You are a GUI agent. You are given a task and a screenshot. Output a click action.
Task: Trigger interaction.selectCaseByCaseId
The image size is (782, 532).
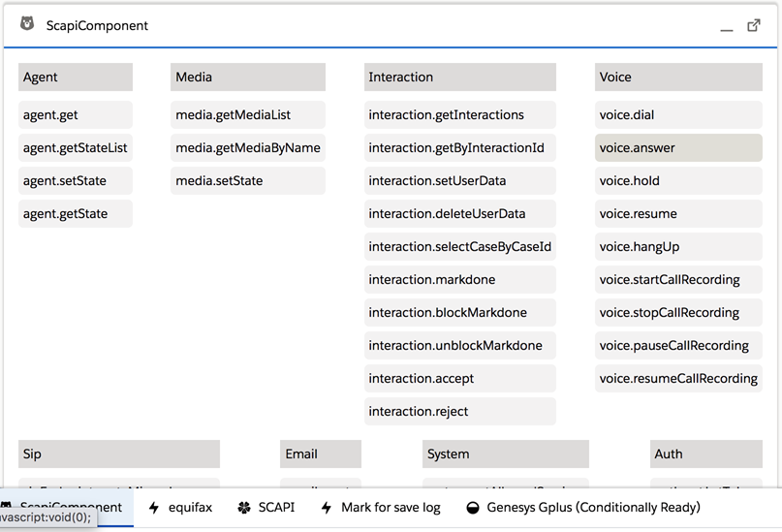(x=459, y=247)
